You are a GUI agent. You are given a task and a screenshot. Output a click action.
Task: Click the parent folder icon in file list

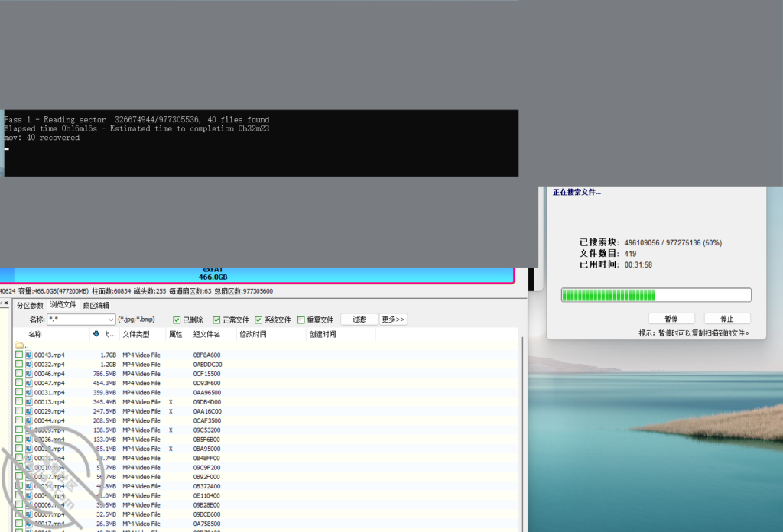coord(19,345)
